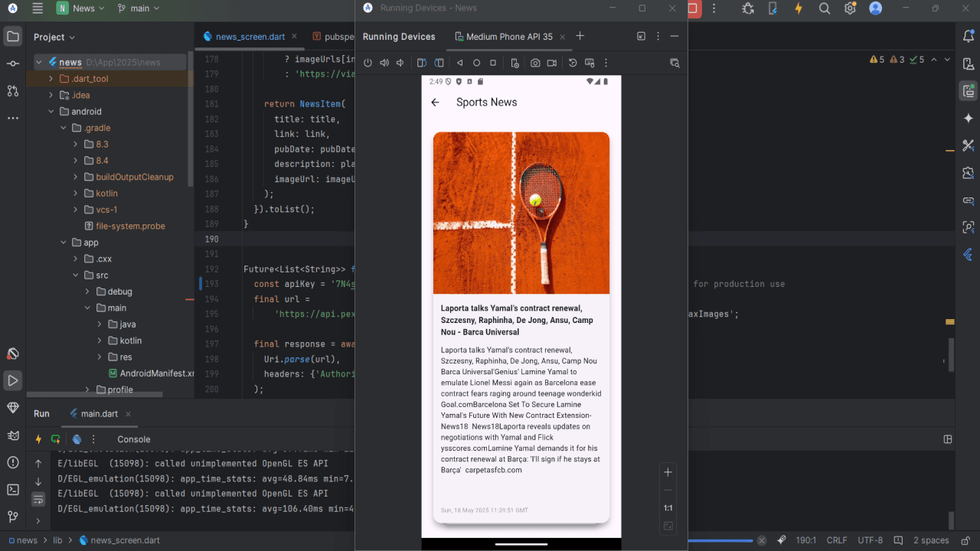Expand the .dart_tool folder
Screen dimensions: 980x551
click(x=51, y=79)
